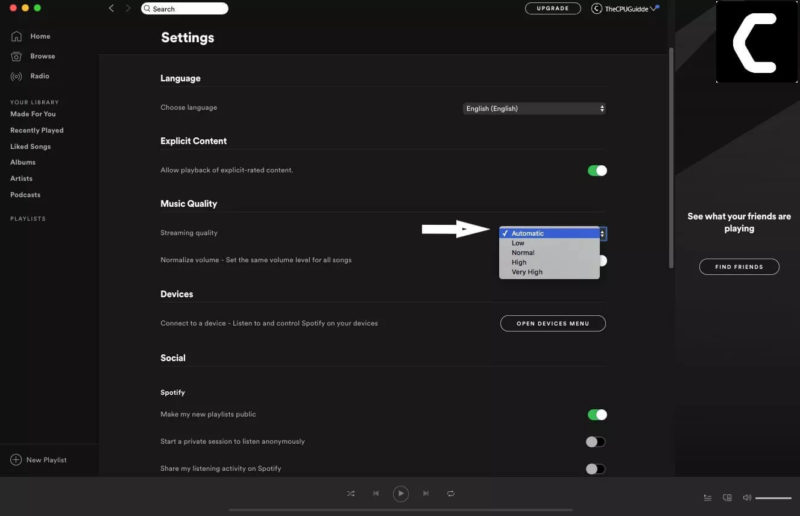
Task: Skip to the next track
Action: click(x=426, y=493)
